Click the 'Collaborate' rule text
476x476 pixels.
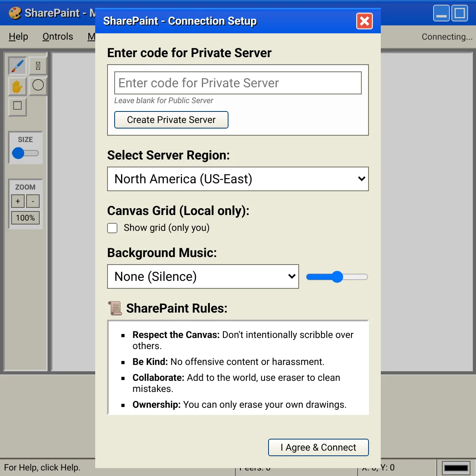236,383
